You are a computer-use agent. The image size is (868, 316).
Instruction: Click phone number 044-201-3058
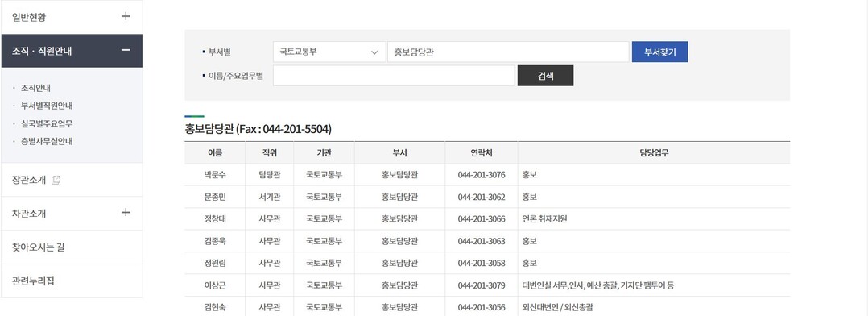point(482,264)
